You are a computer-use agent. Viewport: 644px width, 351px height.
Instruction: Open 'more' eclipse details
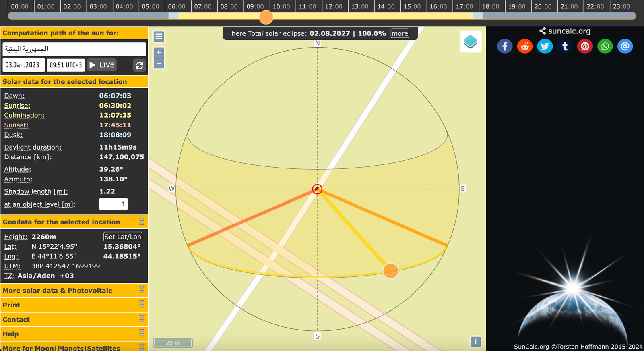click(400, 33)
